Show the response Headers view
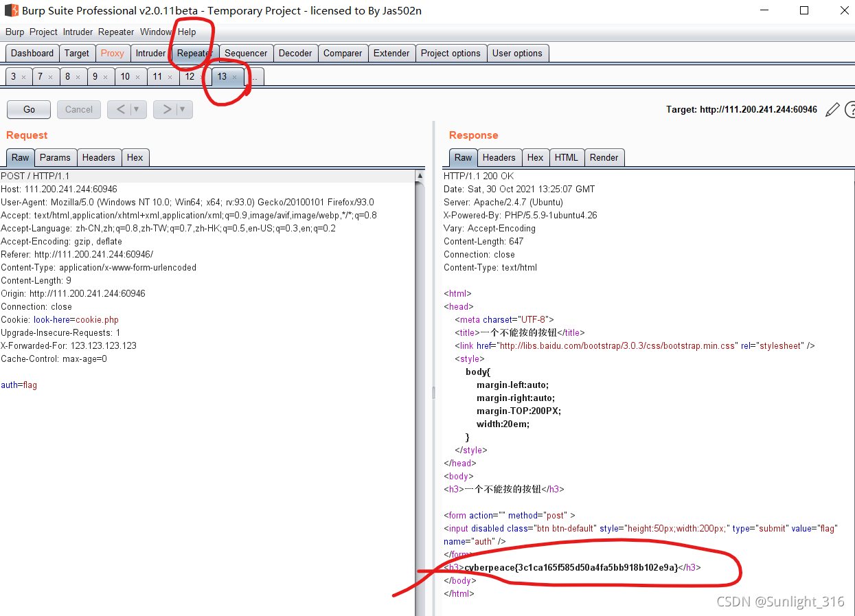This screenshot has height=616, width=855. 499,157
